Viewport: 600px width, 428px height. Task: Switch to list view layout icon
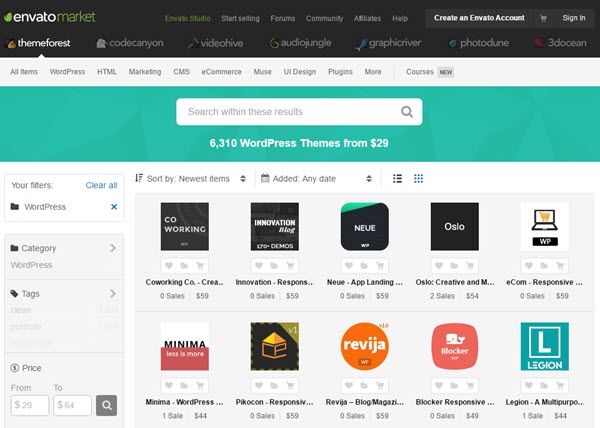(398, 179)
